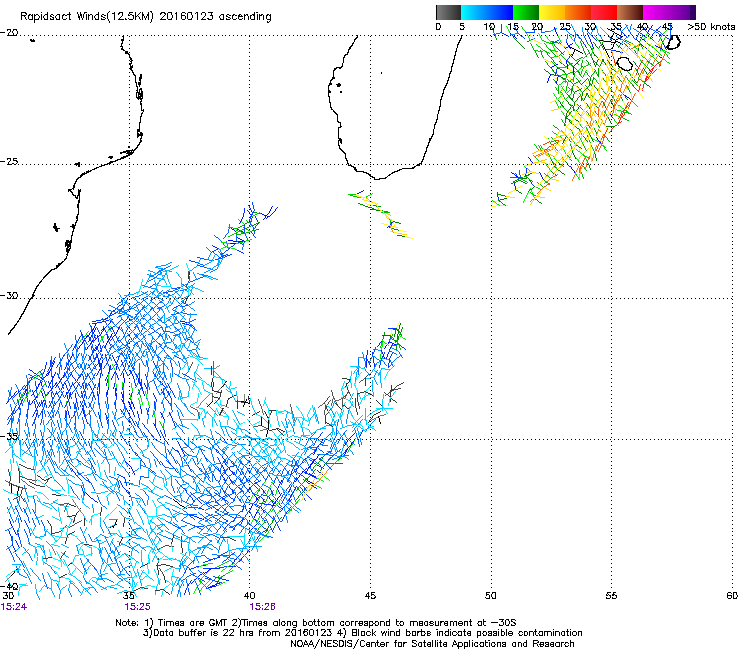Click the '15:25' time label
The height and width of the screenshot is (650, 740).
pyautogui.click(x=137, y=607)
